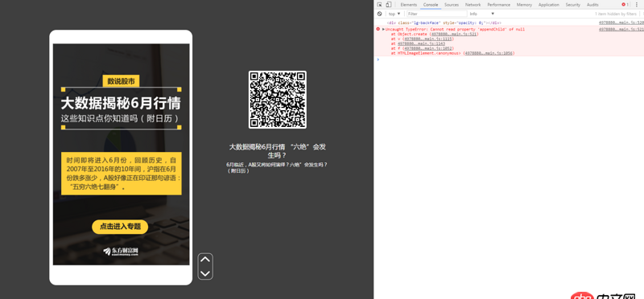Switch to the Elements tab
This screenshot has height=299, width=644.
click(409, 5)
